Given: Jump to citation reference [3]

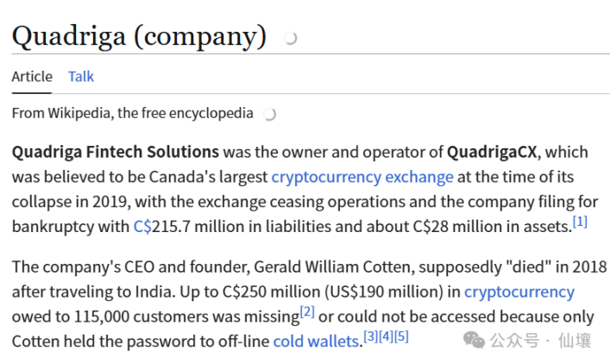Looking at the screenshot, I should (x=371, y=336).
